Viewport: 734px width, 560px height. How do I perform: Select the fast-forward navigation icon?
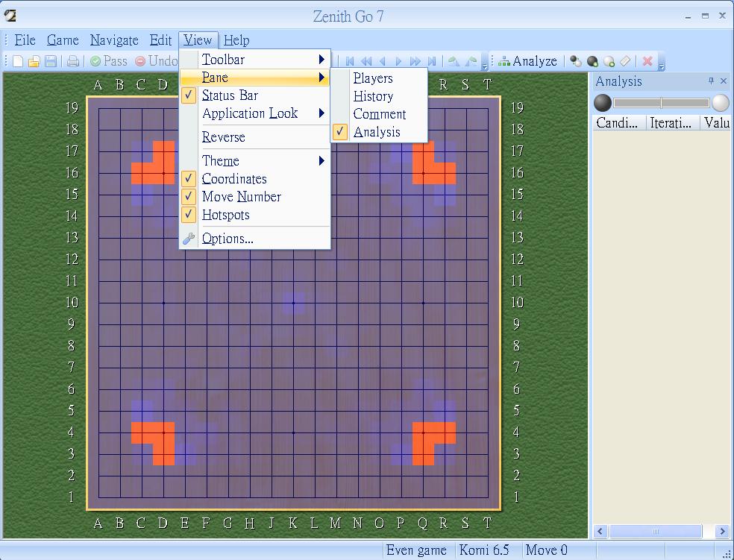click(415, 61)
